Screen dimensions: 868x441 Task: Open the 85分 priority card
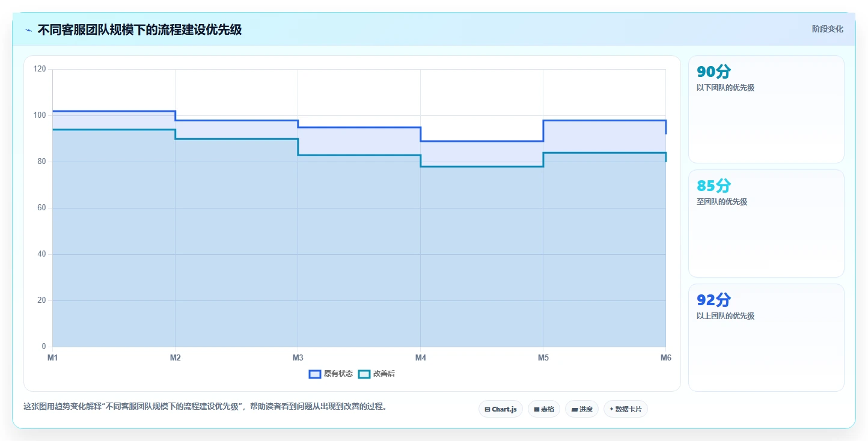click(x=766, y=224)
